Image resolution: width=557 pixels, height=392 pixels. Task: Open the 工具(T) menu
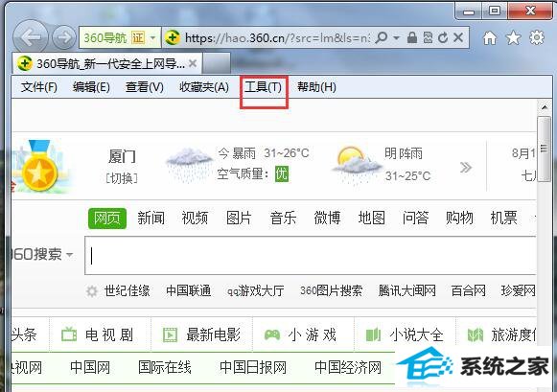264,87
